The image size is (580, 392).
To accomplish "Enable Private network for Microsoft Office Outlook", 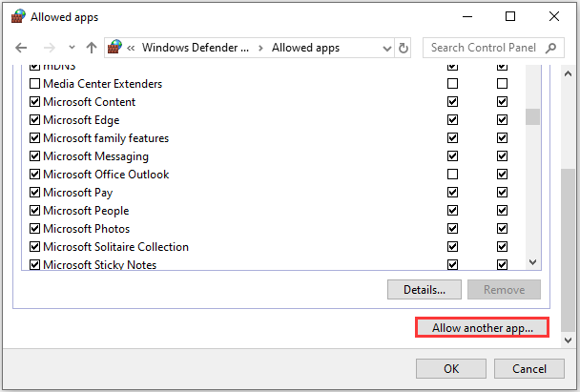I will point(452,175).
